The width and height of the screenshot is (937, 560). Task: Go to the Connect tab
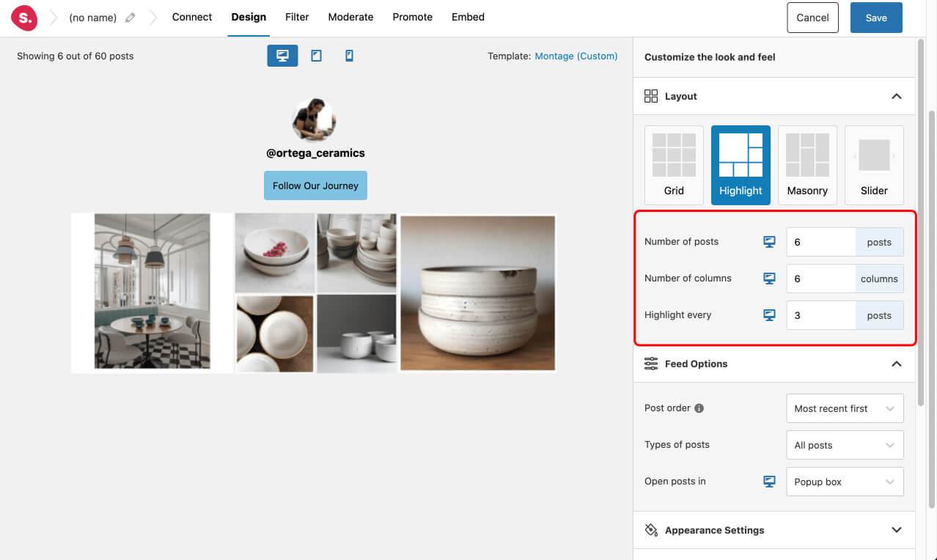(x=192, y=17)
